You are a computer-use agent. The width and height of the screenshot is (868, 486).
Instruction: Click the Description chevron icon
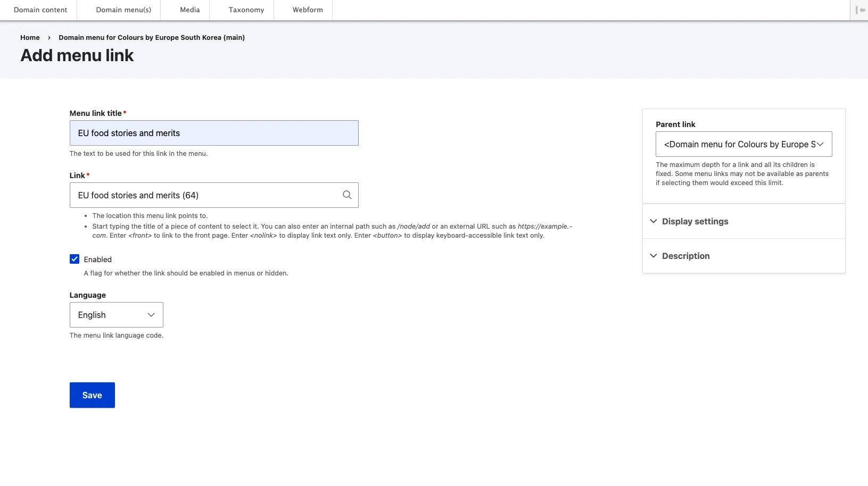(x=654, y=256)
